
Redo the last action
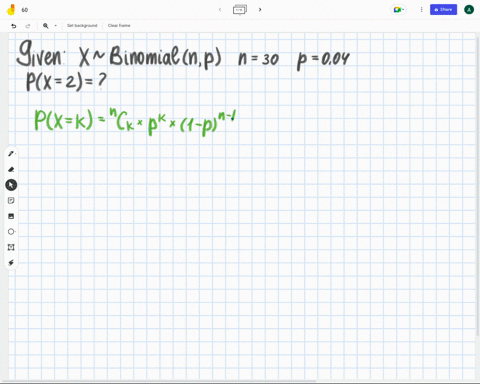tap(28, 26)
